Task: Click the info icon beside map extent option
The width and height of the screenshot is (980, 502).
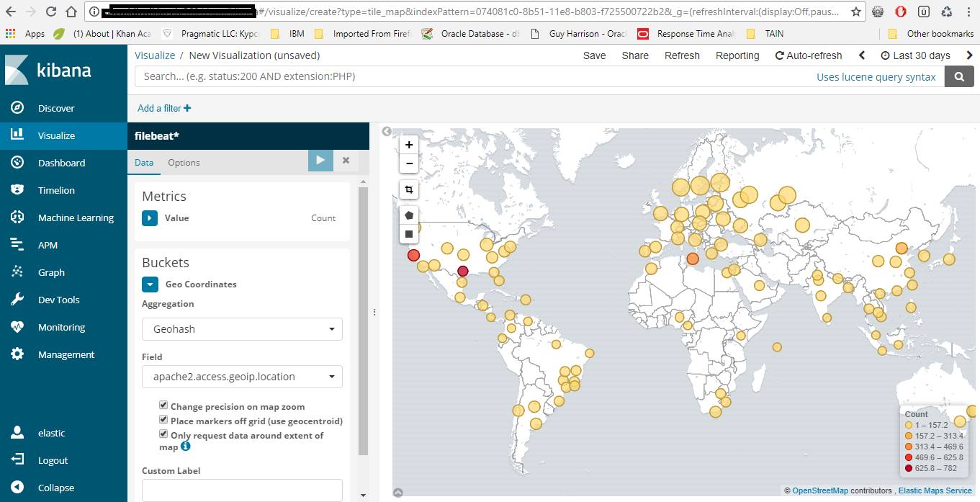Action: point(185,447)
